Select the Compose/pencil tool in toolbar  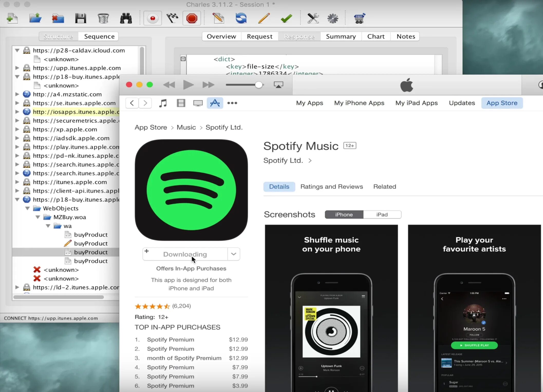[x=264, y=18]
